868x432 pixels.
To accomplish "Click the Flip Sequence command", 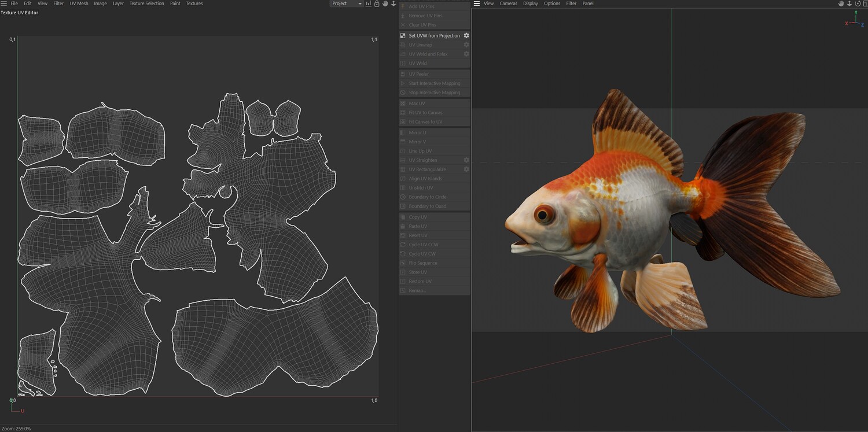I will (435, 263).
